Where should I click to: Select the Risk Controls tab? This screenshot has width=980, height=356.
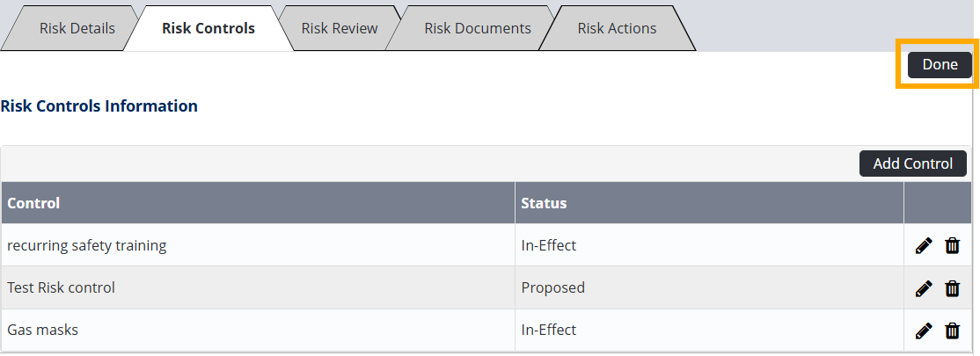point(208,28)
